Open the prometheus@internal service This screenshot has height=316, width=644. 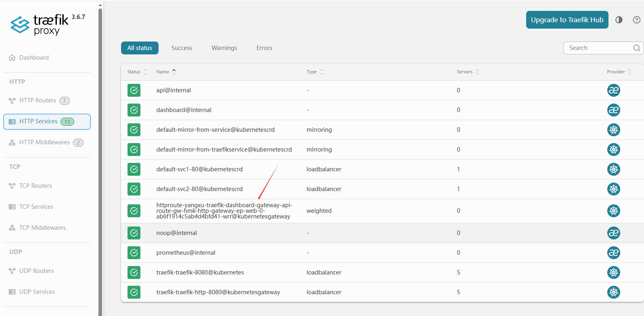coord(382,253)
